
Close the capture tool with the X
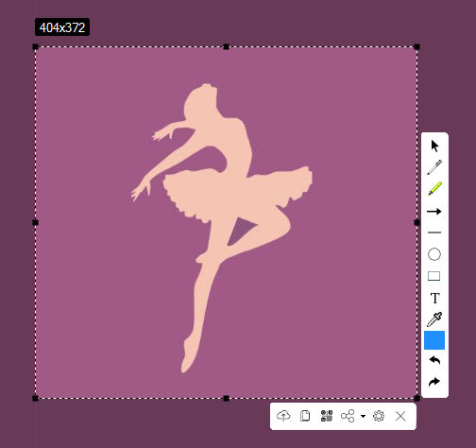(x=400, y=416)
